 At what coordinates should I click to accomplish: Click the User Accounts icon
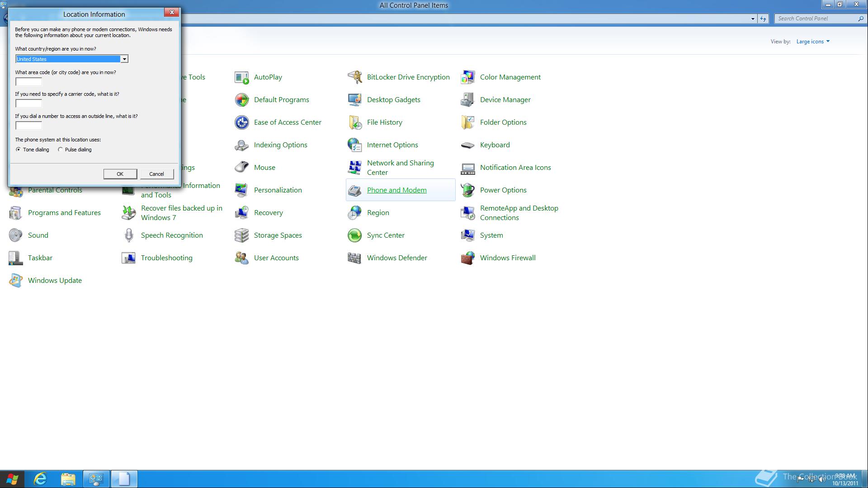tap(242, 258)
